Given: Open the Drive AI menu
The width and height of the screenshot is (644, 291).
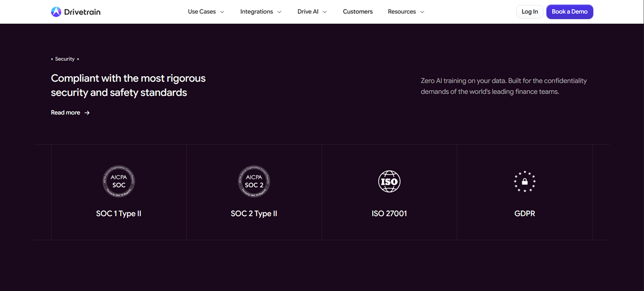Looking at the screenshot, I should pyautogui.click(x=312, y=12).
